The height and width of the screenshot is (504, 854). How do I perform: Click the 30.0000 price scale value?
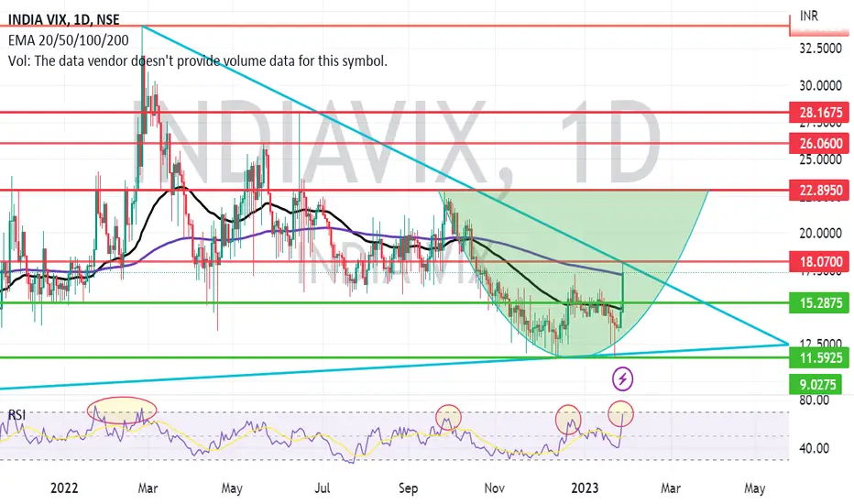point(820,85)
